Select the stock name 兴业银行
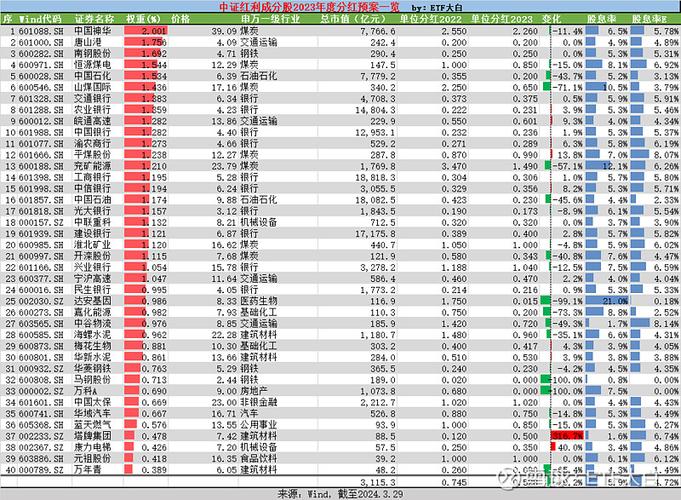681x500 pixels. [93, 268]
